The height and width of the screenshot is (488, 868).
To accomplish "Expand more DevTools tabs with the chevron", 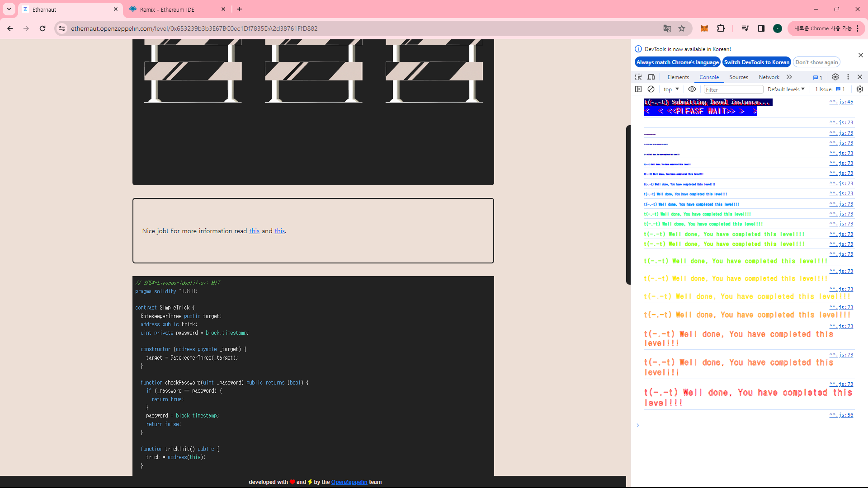I will point(789,77).
